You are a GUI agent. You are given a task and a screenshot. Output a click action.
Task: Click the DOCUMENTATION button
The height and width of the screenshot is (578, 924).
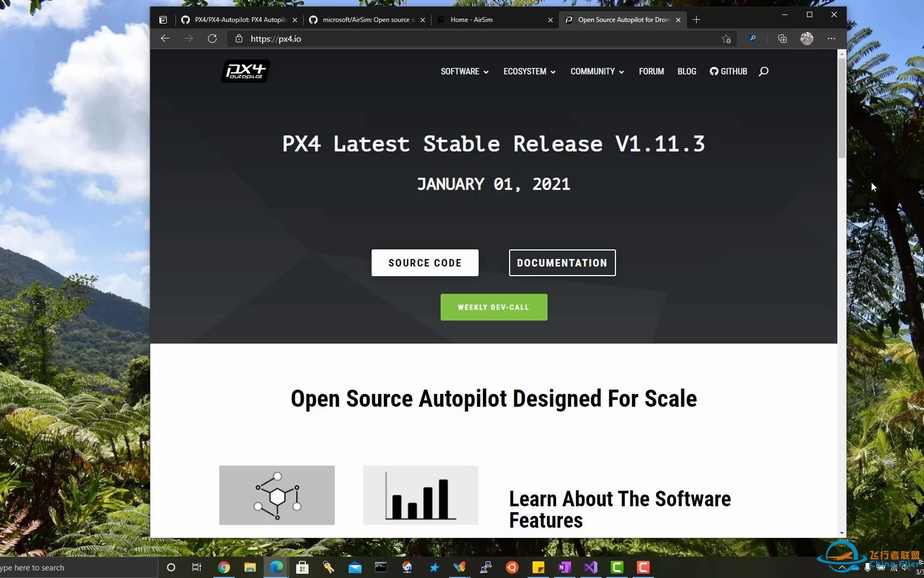coord(562,263)
